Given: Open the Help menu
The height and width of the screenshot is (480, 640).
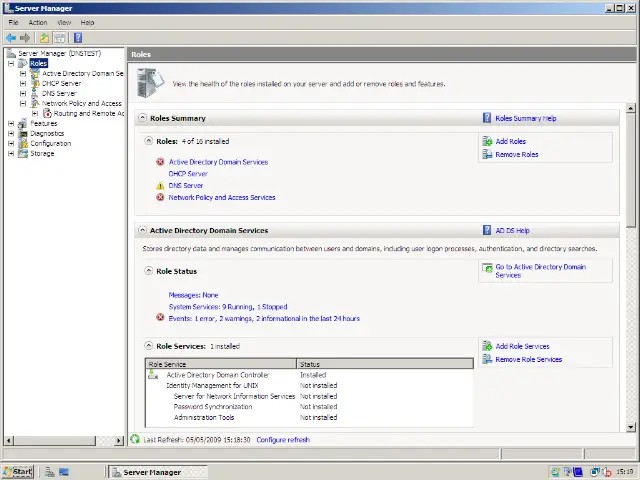Looking at the screenshot, I should (x=87, y=22).
